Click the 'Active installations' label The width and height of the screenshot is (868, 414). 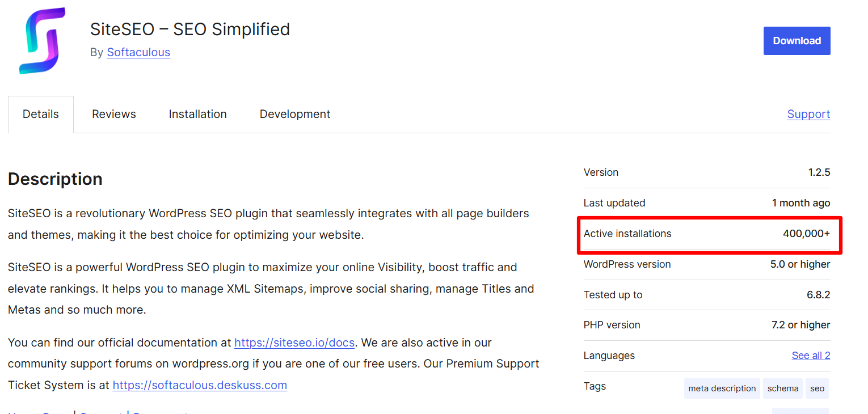(x=627, y=234)
